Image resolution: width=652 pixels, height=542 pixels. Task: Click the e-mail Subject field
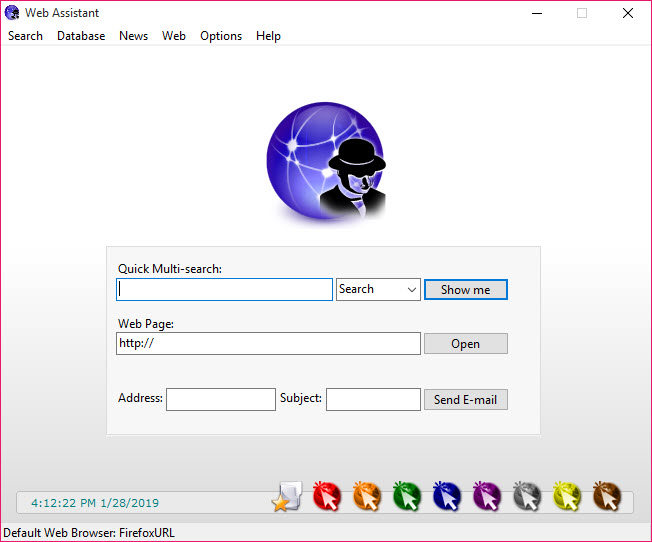click(x=373, y=399)
